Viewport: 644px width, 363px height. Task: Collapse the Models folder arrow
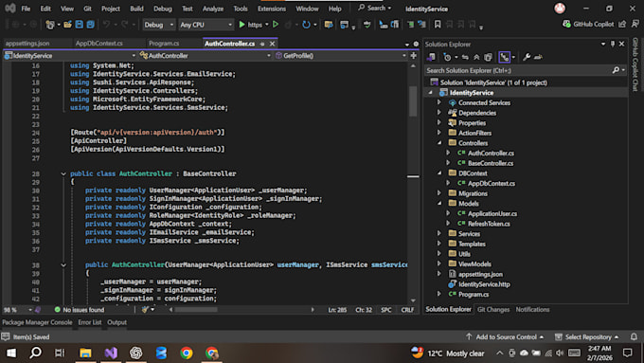pos(439,204)
